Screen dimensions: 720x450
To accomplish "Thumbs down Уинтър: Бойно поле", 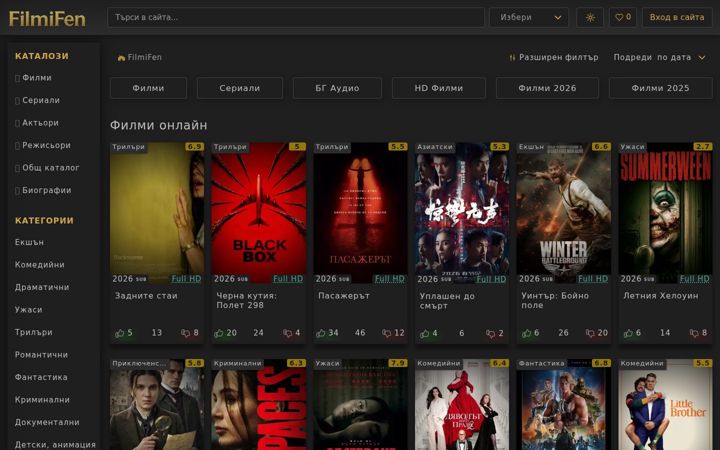I will [x=591, y=333].
